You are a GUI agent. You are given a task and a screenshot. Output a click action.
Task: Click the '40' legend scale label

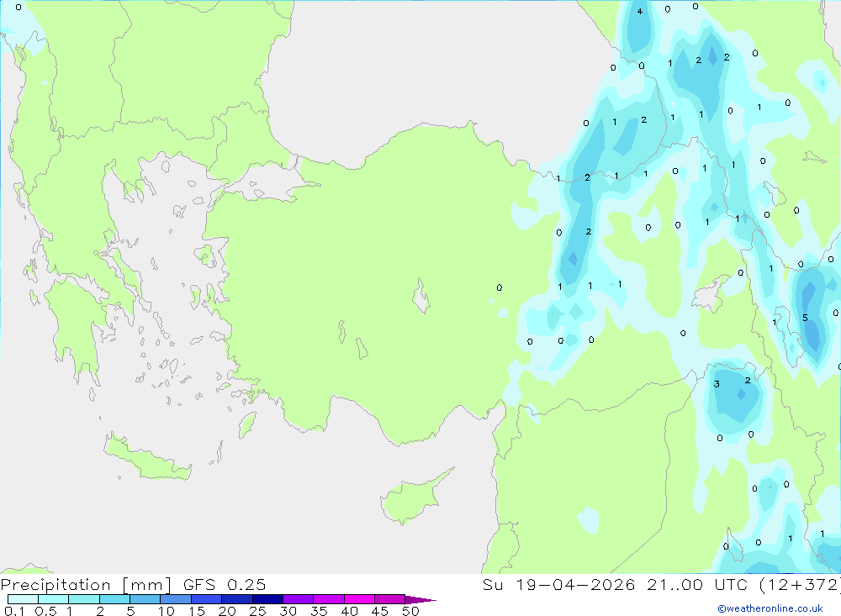coord(350,611)
